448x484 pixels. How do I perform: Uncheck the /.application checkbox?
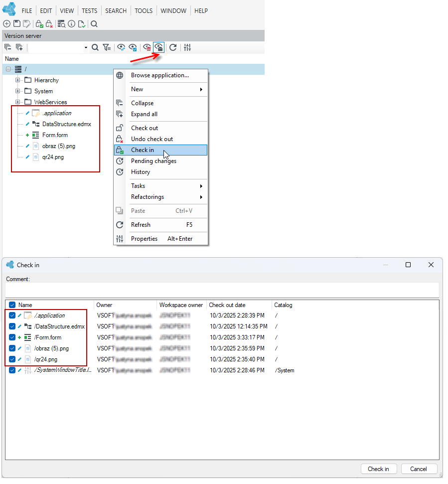(x=12, y=316)
